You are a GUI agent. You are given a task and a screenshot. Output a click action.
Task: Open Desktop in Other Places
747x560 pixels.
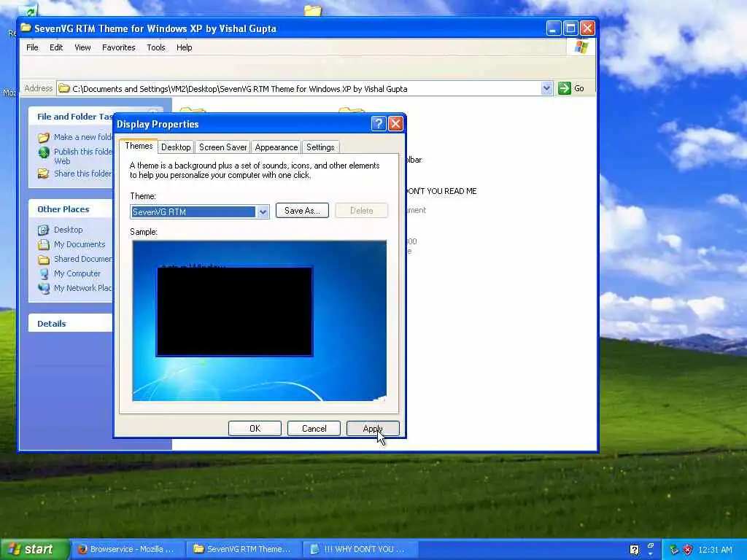(68, 230)
